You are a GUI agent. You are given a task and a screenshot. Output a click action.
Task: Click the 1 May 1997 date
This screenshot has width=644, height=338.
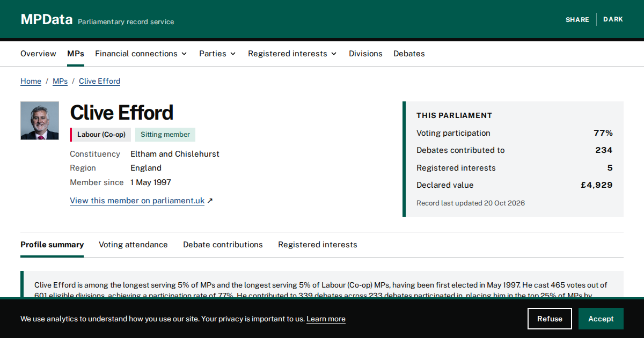point(151,182)
